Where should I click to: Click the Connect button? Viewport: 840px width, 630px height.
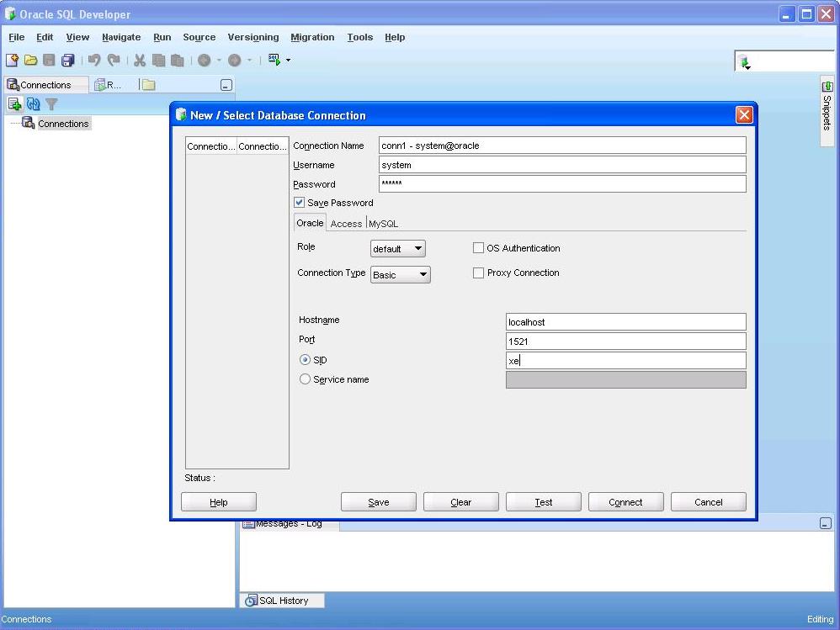(625, 502)
